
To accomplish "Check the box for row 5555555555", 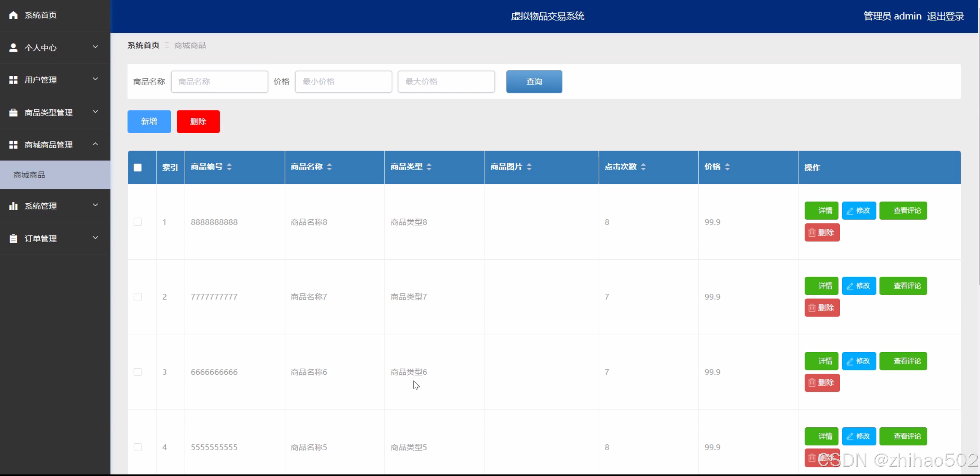I will click(138, 447).
